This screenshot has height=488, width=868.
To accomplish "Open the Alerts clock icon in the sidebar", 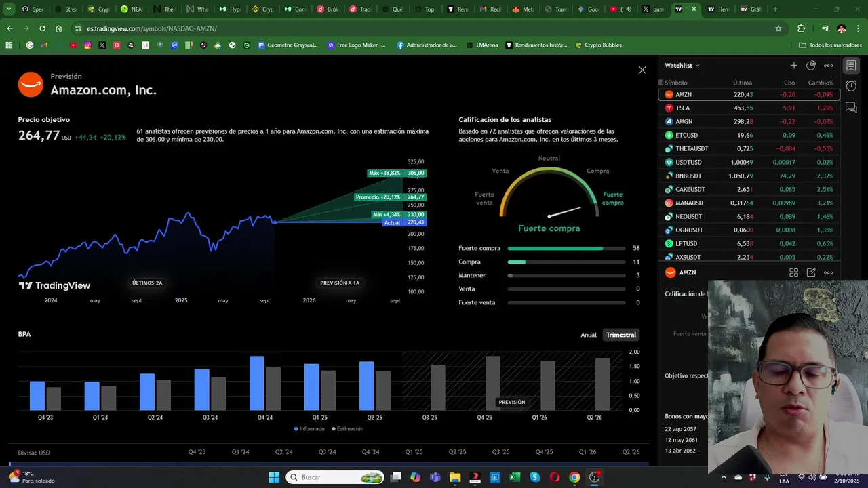I will pyautogui.click(x=851, y=87).
